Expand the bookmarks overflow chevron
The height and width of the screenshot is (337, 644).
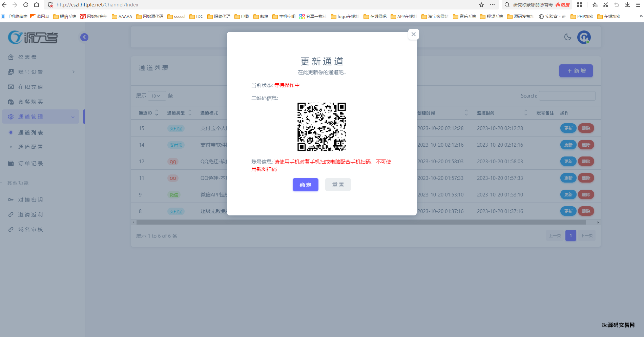pyautogui.click(x=641, y=16)
